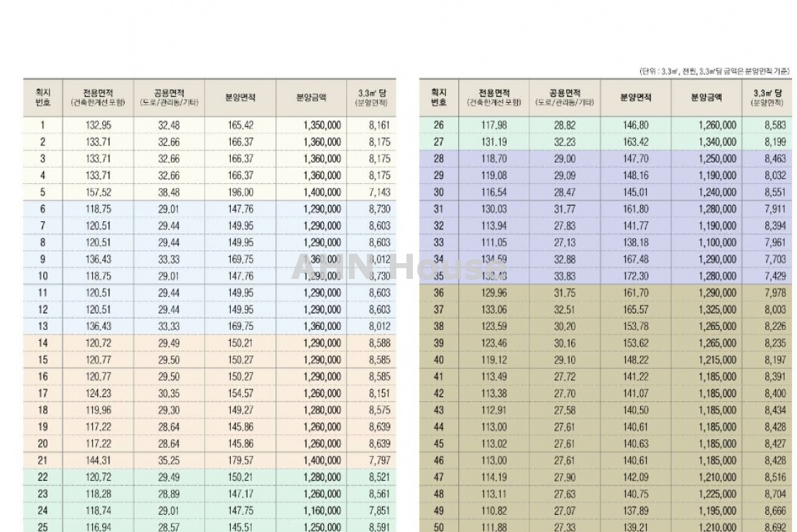
Task: Click the sale price 1,100,000
Action: 717,242
